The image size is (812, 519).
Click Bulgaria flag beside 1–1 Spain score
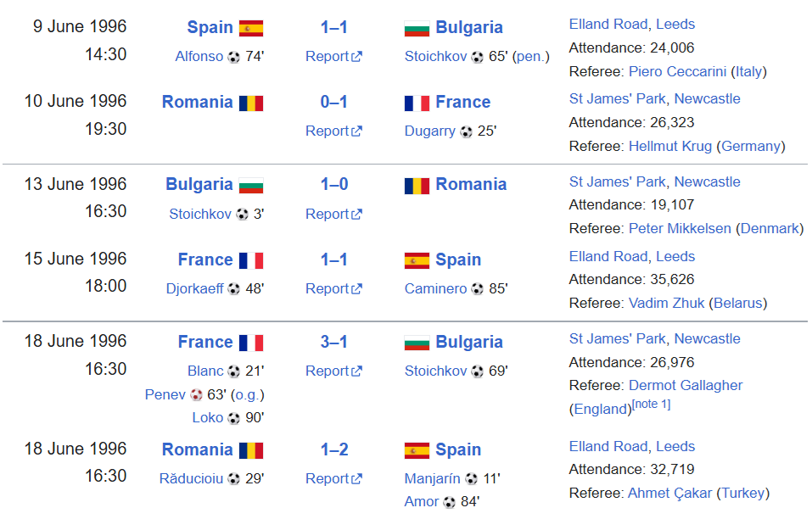(x=417, y=28)
